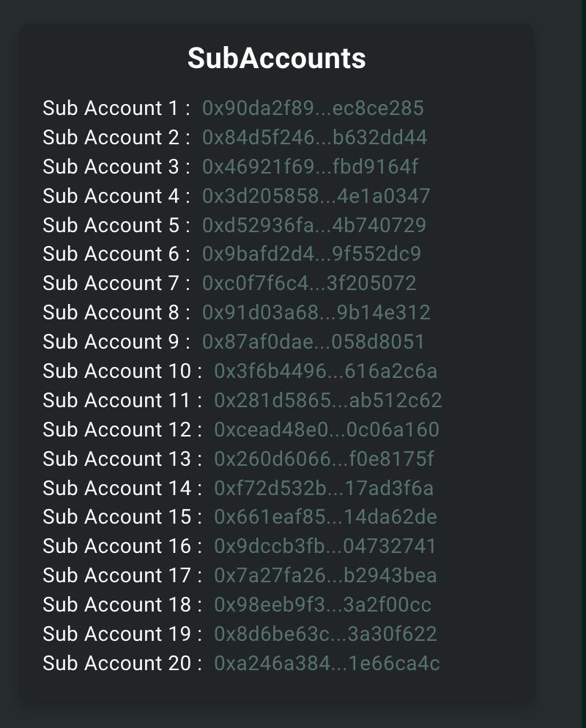Click the Sub Account 20 label
This screenshot has height=728, width=586.
[117, 663]
